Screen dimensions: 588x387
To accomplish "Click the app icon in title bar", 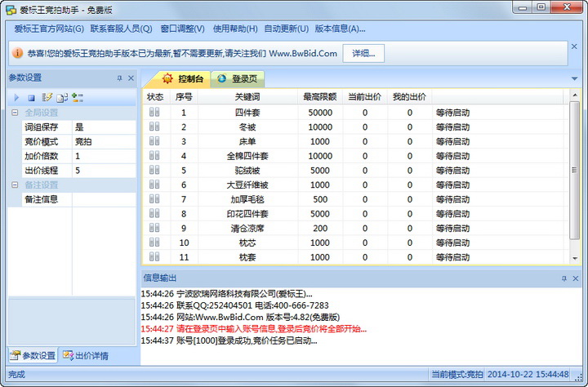I will [11, 10].
